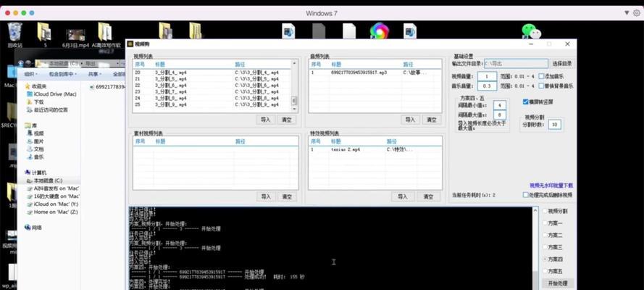
Task: Select the 库 libraries node in Explorer
Action: click(x=31, y=125)
